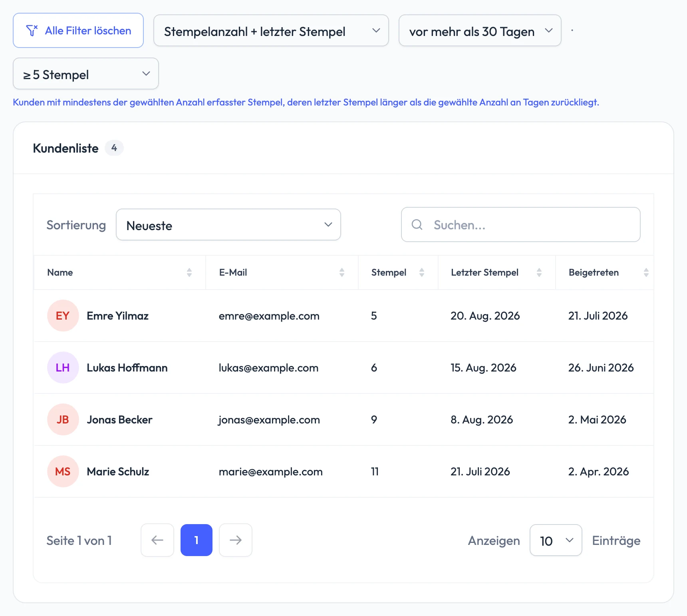Expand the ≥ 5 Stempel dropdown
The height and width of the screenshot is (616, 687).
click(86, 74)
